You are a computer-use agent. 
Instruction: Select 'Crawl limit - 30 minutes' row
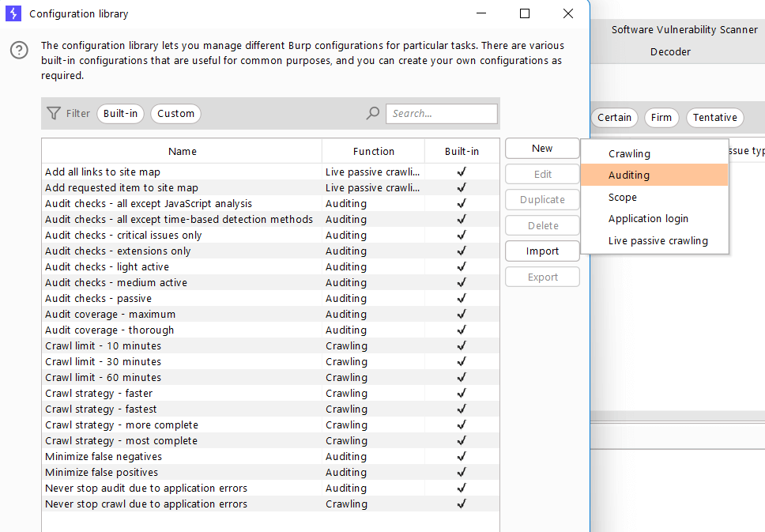[x=271, y=362]
